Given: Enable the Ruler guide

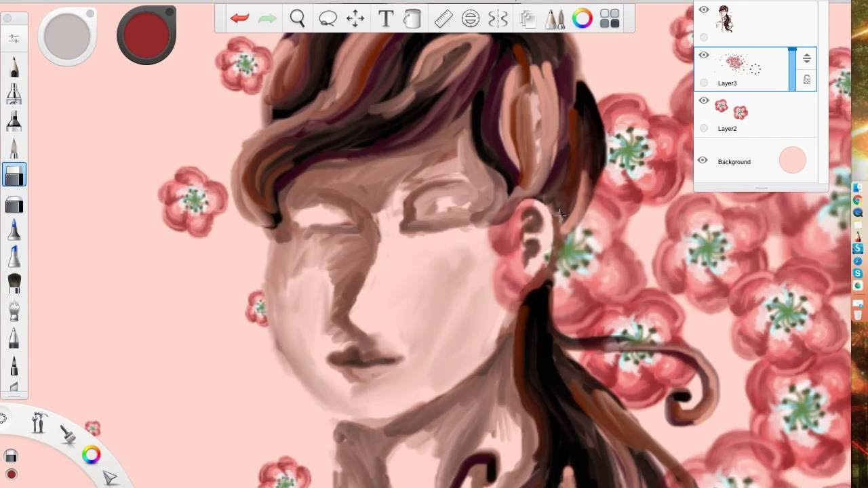Looking at the screenshot, I should click(443, 19).
